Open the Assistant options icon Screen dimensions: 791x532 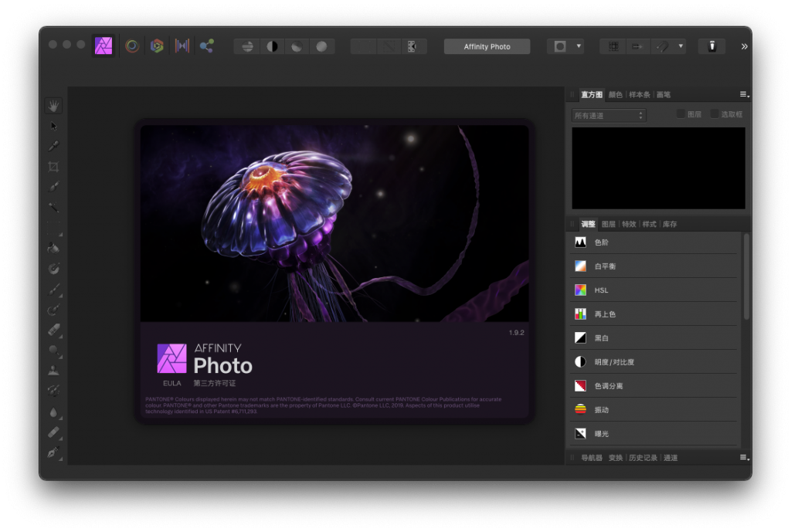(x=711, y=46)
